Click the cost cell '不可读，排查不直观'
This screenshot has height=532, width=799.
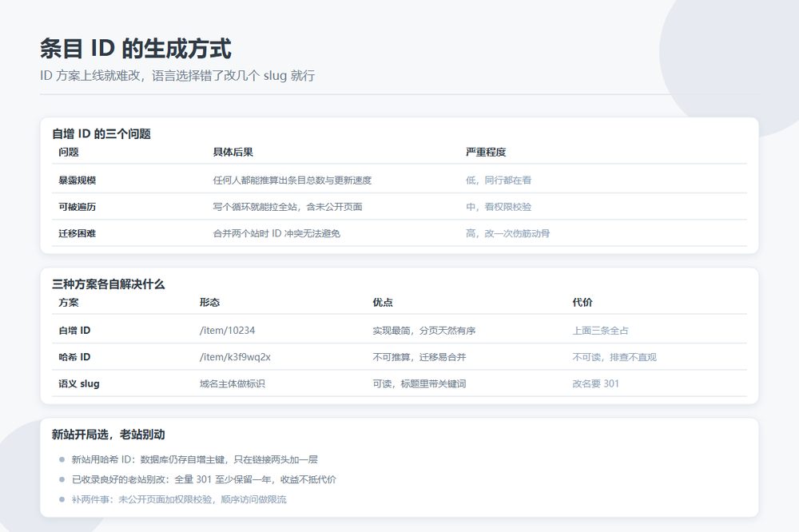click(x=614, y=357)
